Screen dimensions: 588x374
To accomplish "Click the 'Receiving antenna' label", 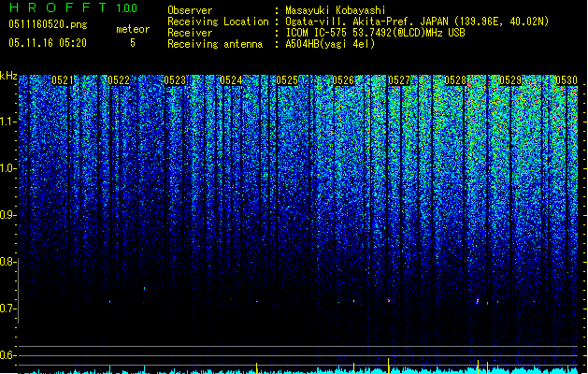I will (x=215, y=44).
